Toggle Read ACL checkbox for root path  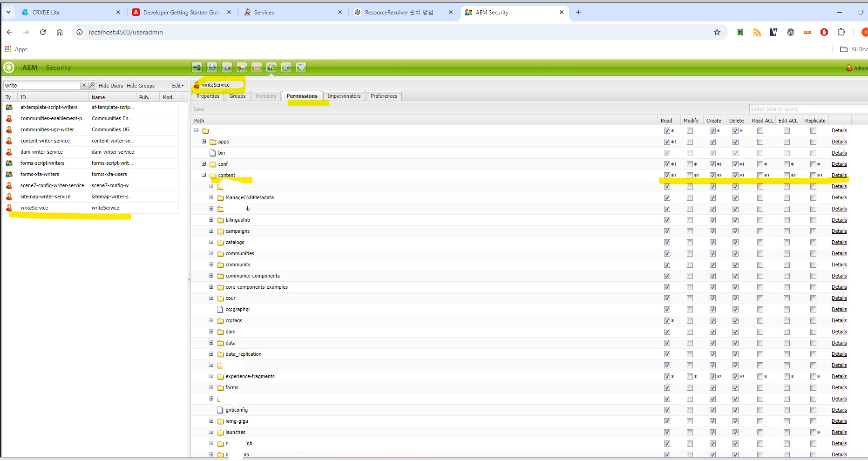coord(760,130)
